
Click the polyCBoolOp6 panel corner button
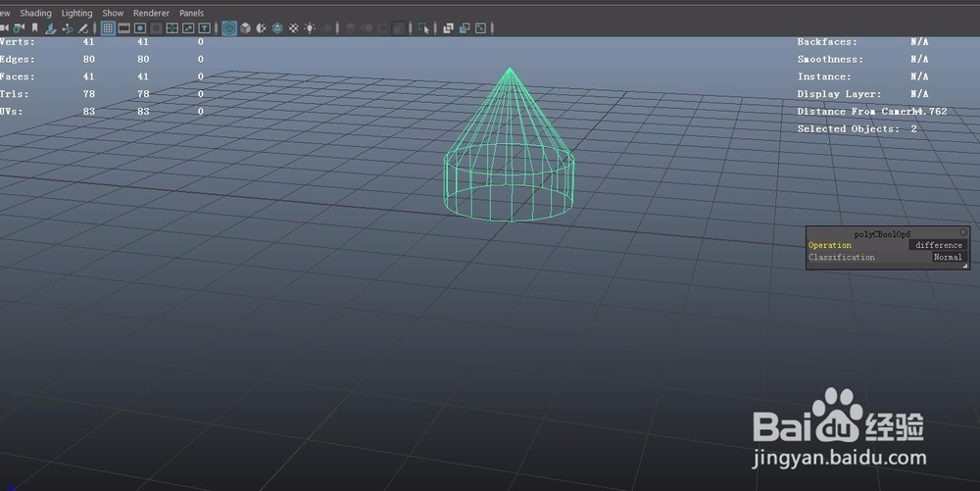click(x=963, y=231)
